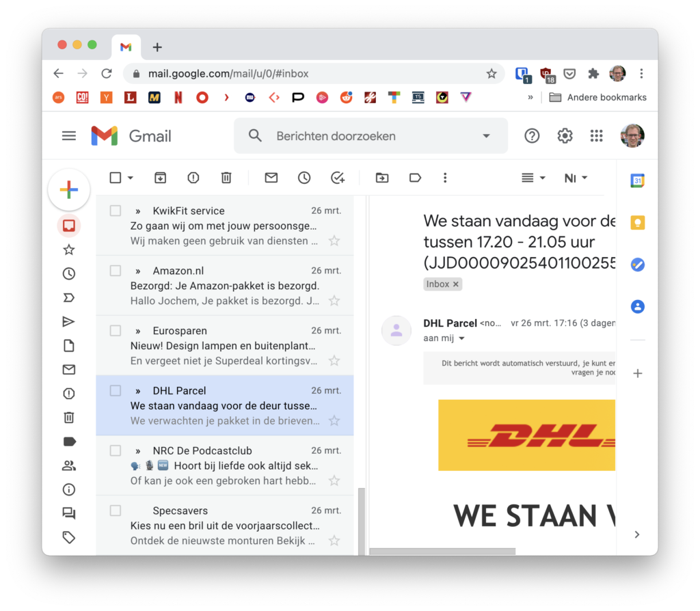The width and height of the screenshot is (700, 611).
Task: Open the search options dropdown arrow
Action: point(486,136)
